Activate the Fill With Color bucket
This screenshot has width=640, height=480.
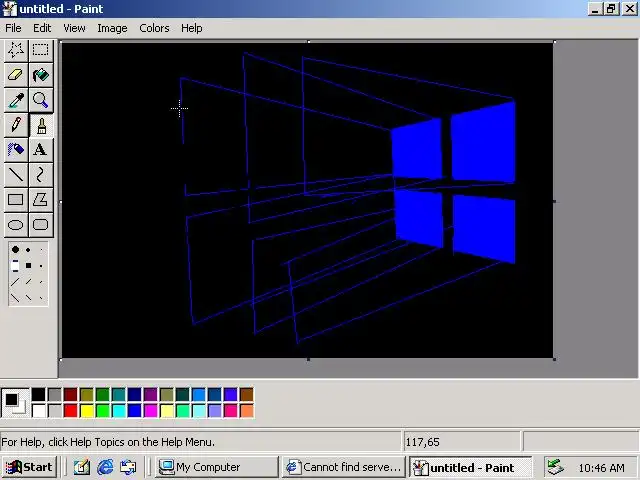[x=40, y=75]
